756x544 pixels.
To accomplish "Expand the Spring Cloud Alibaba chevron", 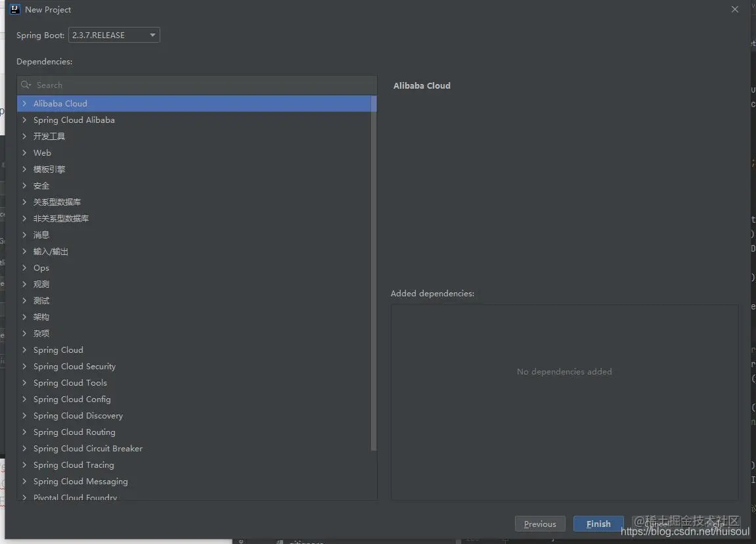I will point(24,120).
